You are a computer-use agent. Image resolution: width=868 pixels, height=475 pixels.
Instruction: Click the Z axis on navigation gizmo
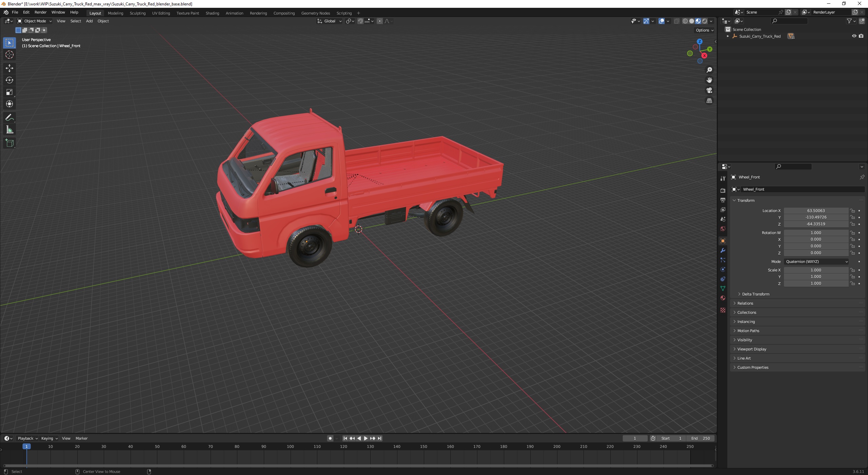pyautogui.click(x=700, y=41)
